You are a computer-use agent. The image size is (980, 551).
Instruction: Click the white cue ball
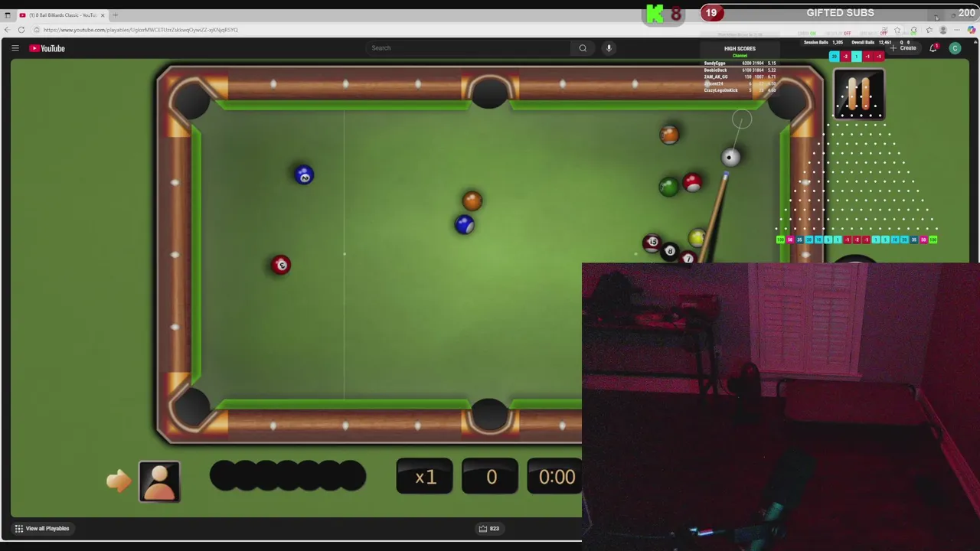point(730,157)
